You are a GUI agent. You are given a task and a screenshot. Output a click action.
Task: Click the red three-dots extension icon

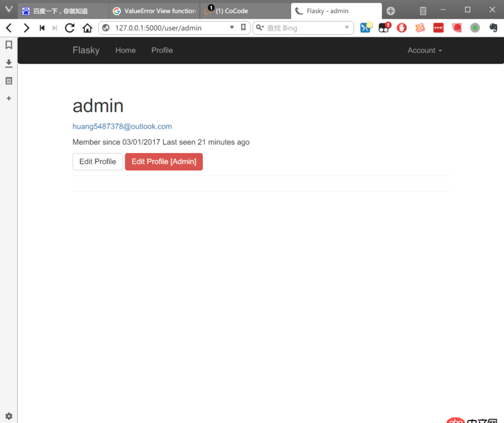tap(437, 28)
